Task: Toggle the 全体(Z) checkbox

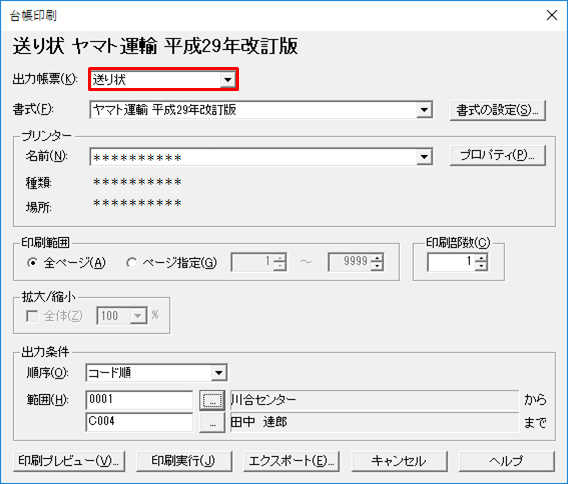Action: point(32,316)
